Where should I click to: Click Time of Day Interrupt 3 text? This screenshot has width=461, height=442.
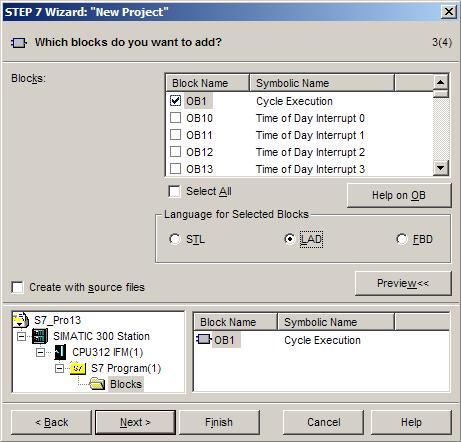pos(310,169)
